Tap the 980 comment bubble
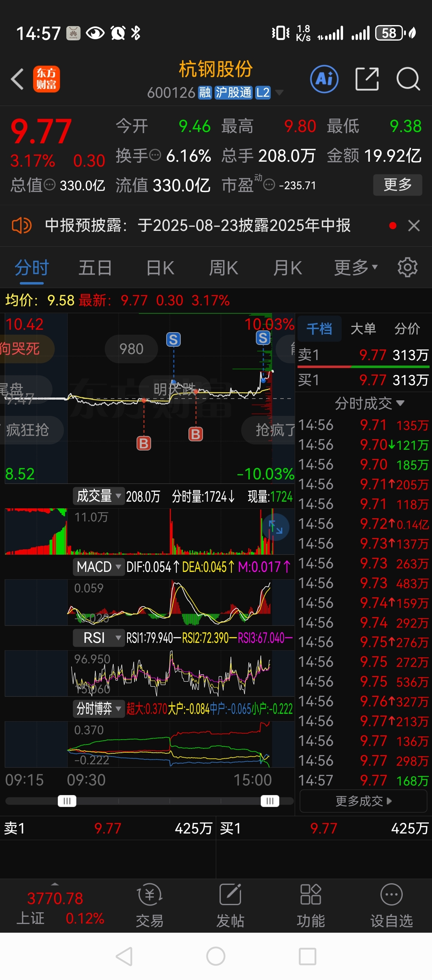The height and width of the screenshot is (980, 432). 131,349
